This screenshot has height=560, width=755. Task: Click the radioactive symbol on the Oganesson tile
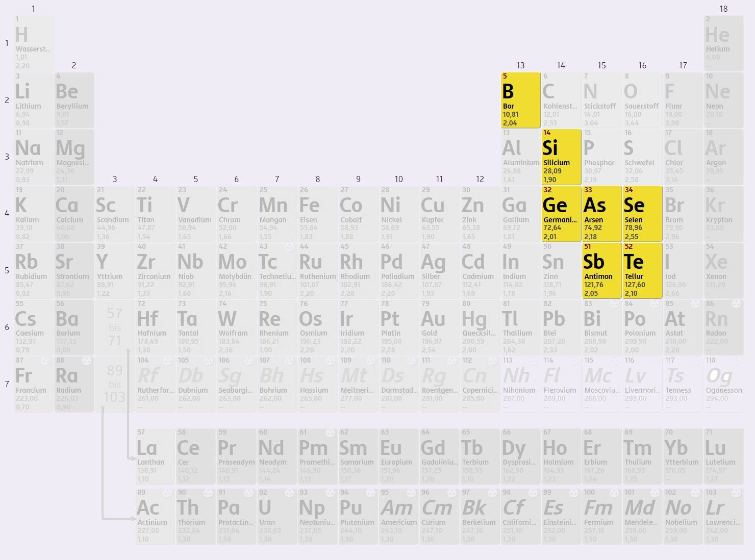point(736,361)
